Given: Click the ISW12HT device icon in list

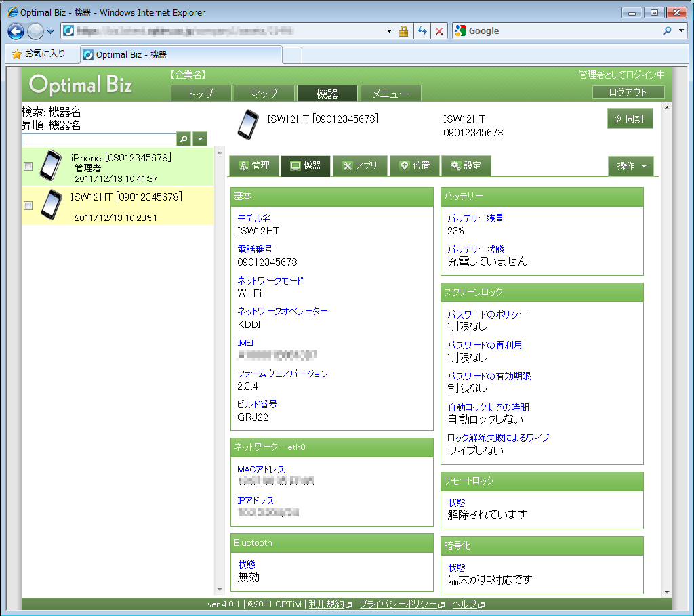Looking at the screenshot, I should [52, 205].
